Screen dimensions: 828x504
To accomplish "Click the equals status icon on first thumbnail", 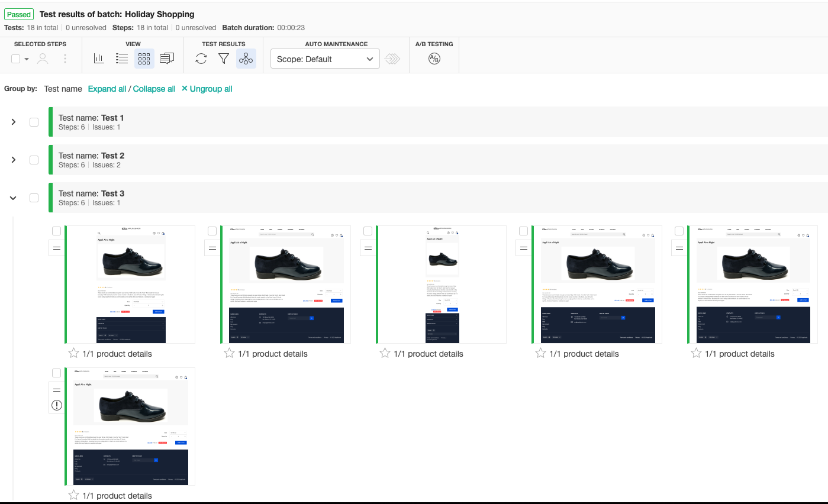I will (57, 248).
